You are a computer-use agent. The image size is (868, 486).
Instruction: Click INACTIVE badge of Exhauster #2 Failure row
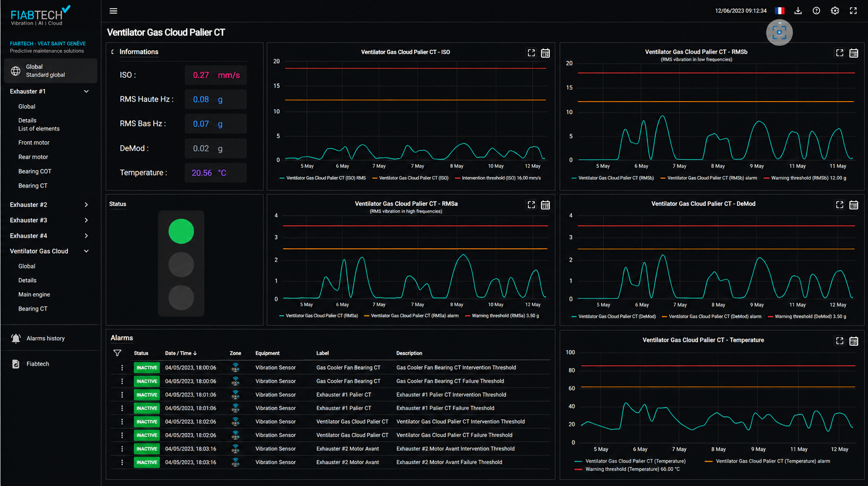[146, 462]
